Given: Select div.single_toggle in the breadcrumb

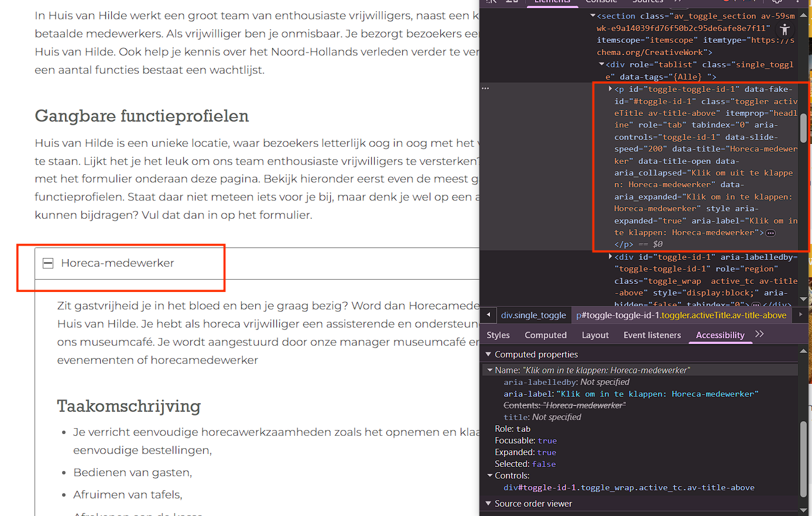Looking at the screenshot, I should click(x=533, y=315).
